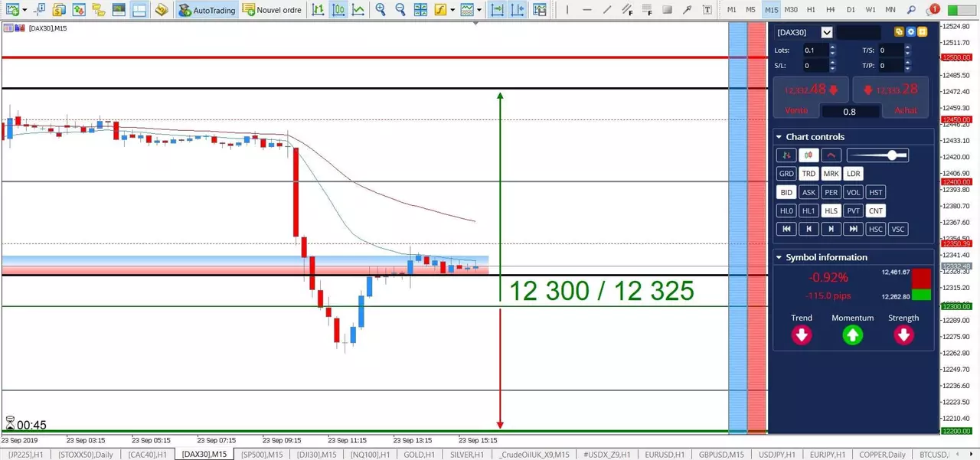
Task: Open the MetaEditor yellow book icon
Action: (161, 10)
